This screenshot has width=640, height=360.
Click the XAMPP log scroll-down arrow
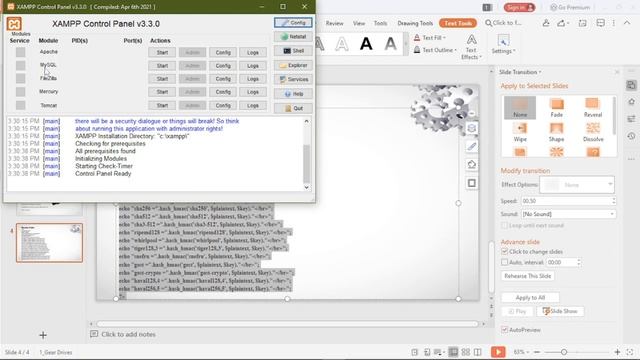point(307,187)
